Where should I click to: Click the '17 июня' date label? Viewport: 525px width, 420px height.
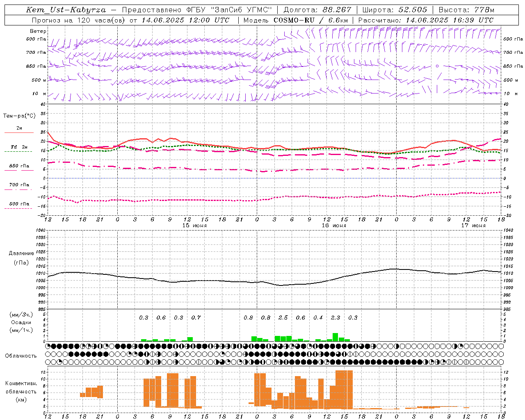473,226
